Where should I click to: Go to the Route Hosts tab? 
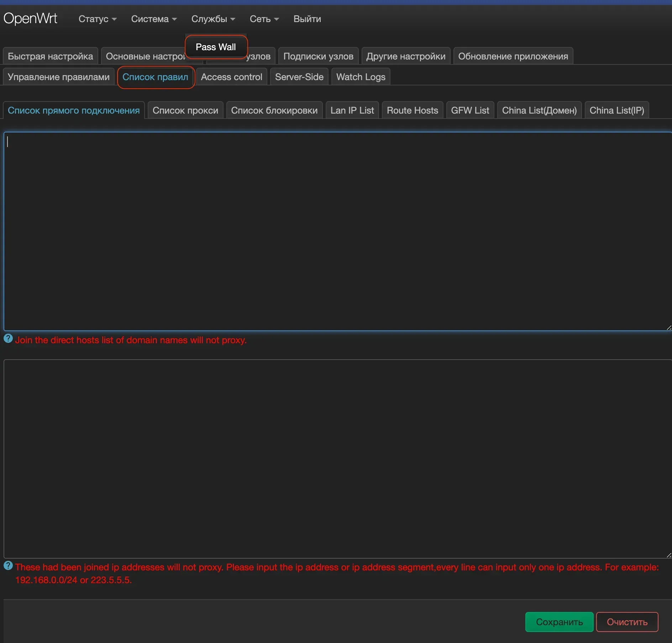(x=413, y=110)
